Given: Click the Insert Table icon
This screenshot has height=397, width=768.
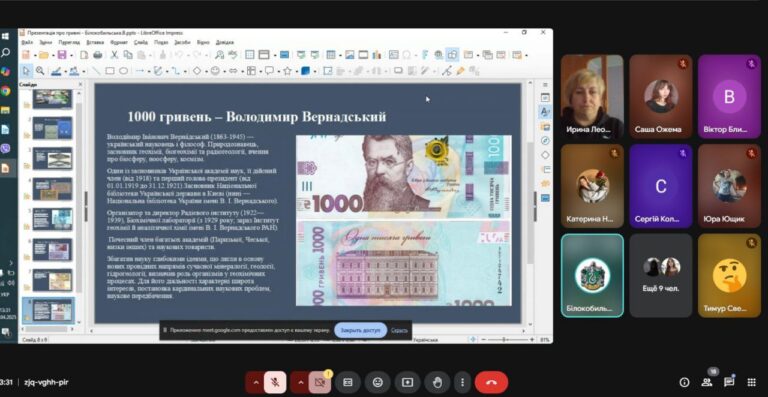Looking at the screenshot, I should coord(331,55).
